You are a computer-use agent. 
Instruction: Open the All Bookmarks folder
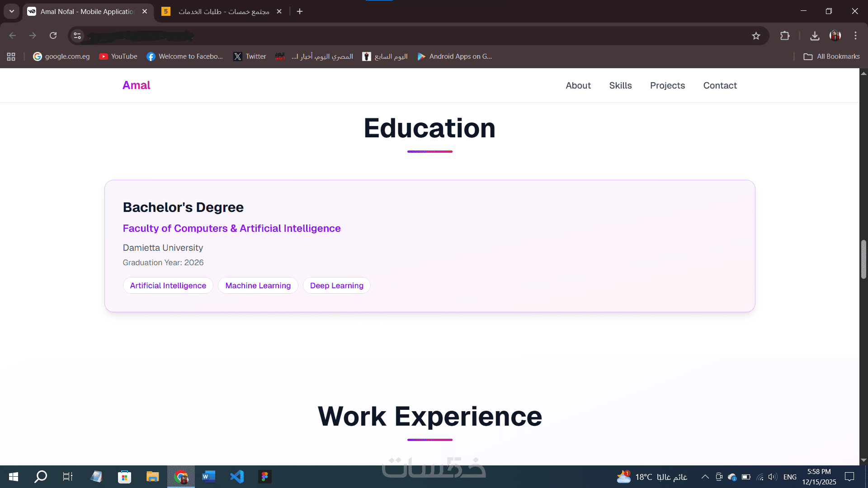point(831,56)
